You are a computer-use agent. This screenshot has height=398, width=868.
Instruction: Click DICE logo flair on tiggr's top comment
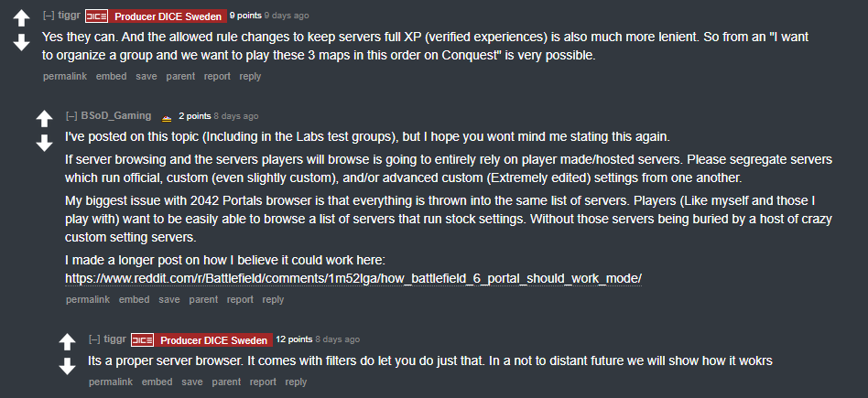pyautogui.click(x=97, y=16)
